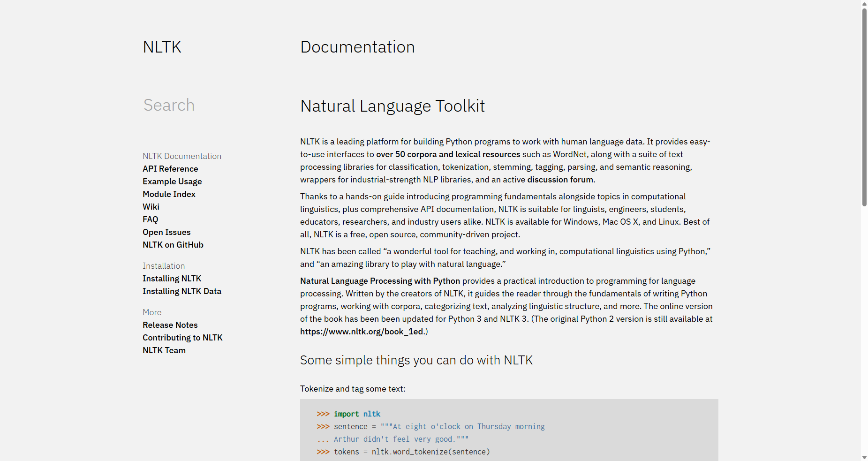Visit NLTK on GitHub
This screenshot has width=868, height=461.
pos(173,245)
